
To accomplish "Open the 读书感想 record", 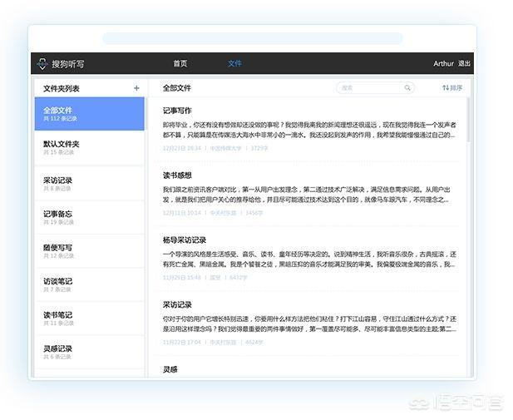I will coord(308,194).
